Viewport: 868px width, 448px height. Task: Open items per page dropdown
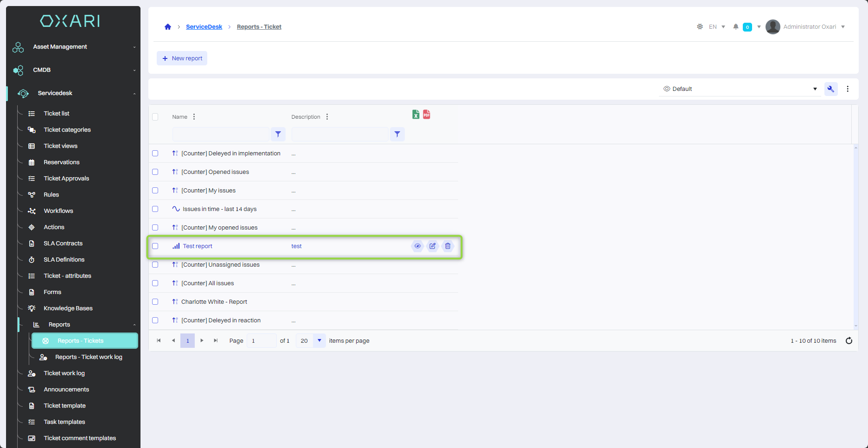tap(319, 341)
